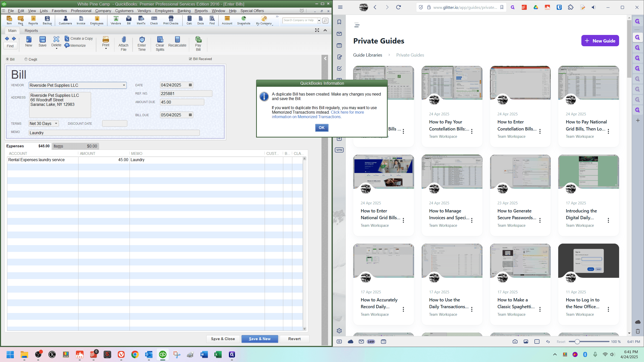
Task: Open the Company menu
Action: click(103, 11)
